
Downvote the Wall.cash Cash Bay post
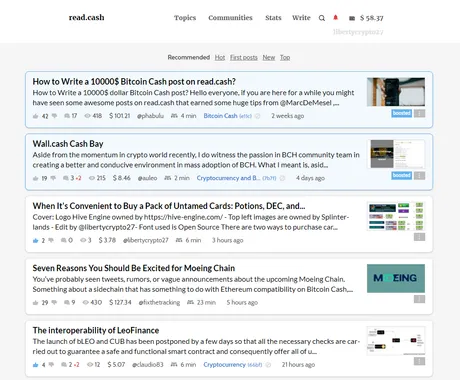(x=53, y=178)
